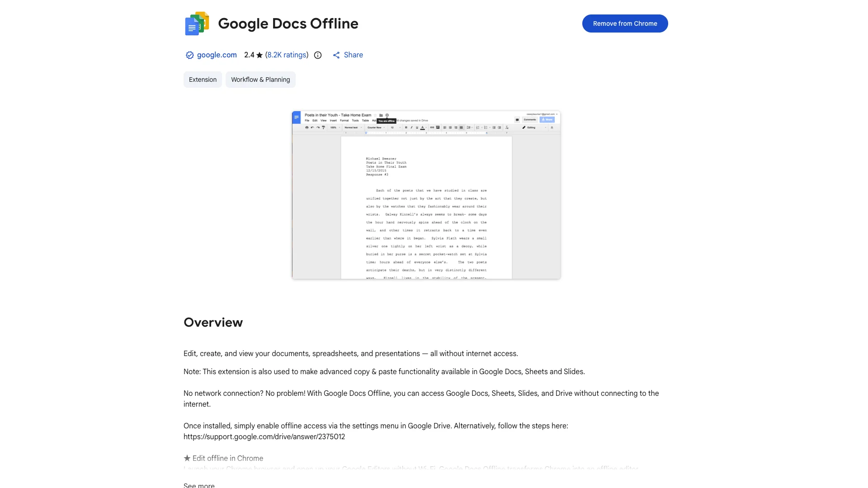Click the Share text link
The height and width of the screenshot is (488, 868).
(x=353, y=55)
